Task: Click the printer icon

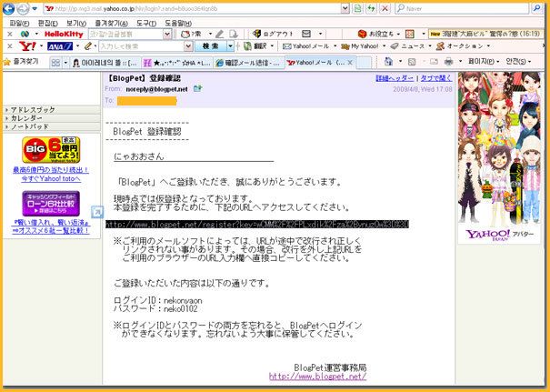Action: [448, 62]
